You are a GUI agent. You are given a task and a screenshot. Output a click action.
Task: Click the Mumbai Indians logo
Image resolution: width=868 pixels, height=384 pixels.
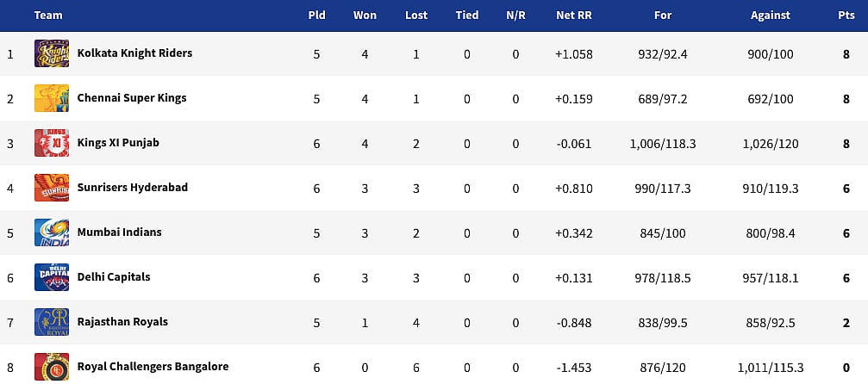(52, 232)
